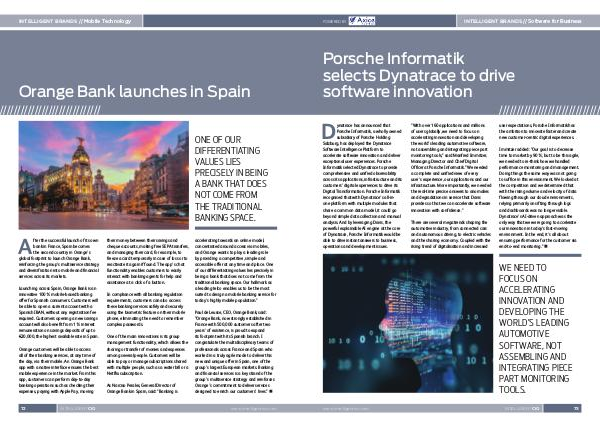This screenshot has height=424, width=600.
Task: Click the right footer Intelligent CIO logo
Action: (522, 409)
